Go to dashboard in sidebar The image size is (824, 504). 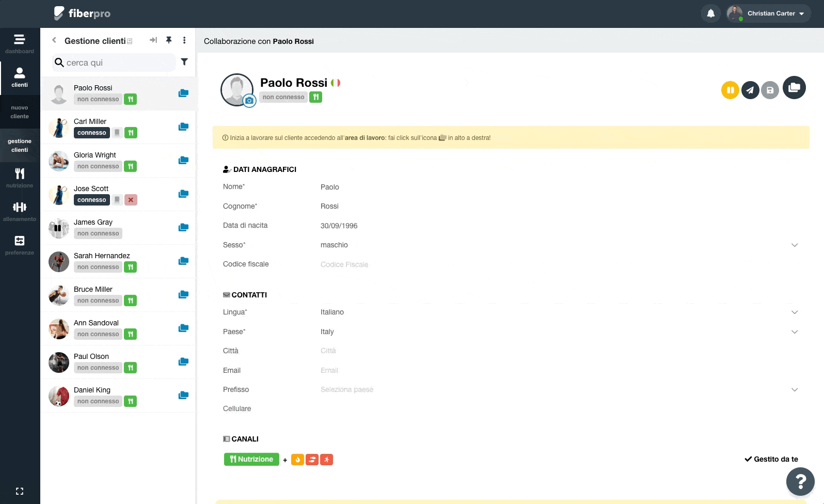tap(20, 44)
